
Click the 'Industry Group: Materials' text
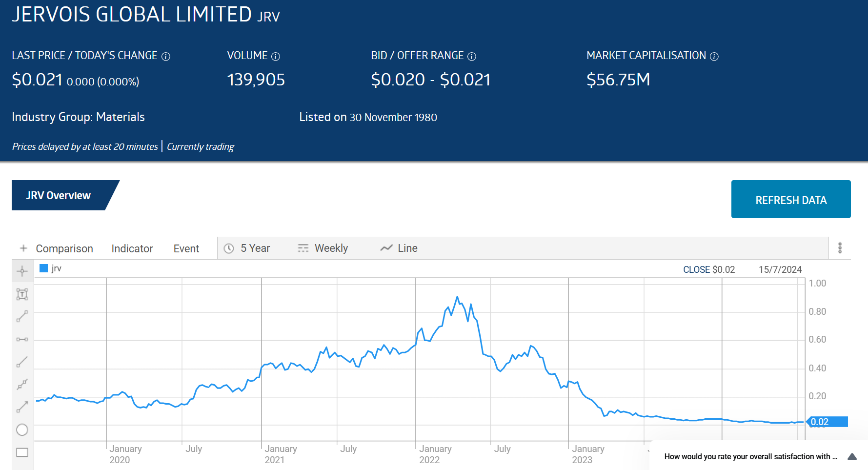78,117
